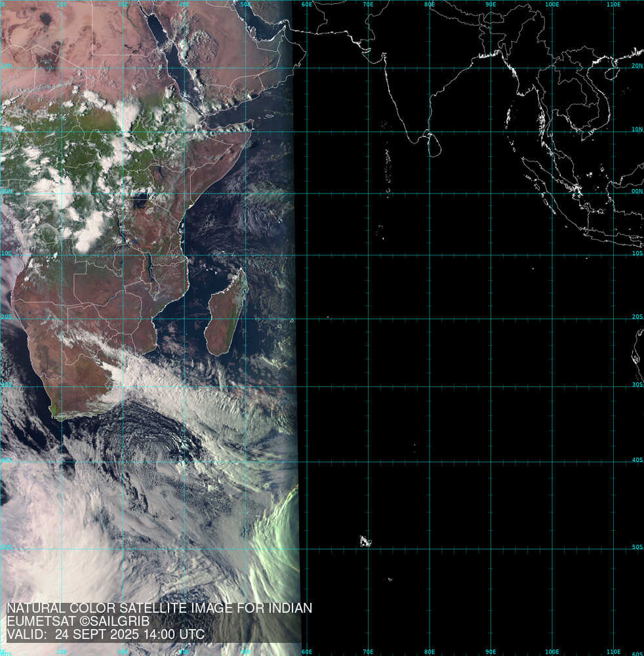This screenshot has height=656, width=644.
Task: Click the "EUMETSAT ©SAILGRIB" credit text
Action: click(x=78, y=621)
